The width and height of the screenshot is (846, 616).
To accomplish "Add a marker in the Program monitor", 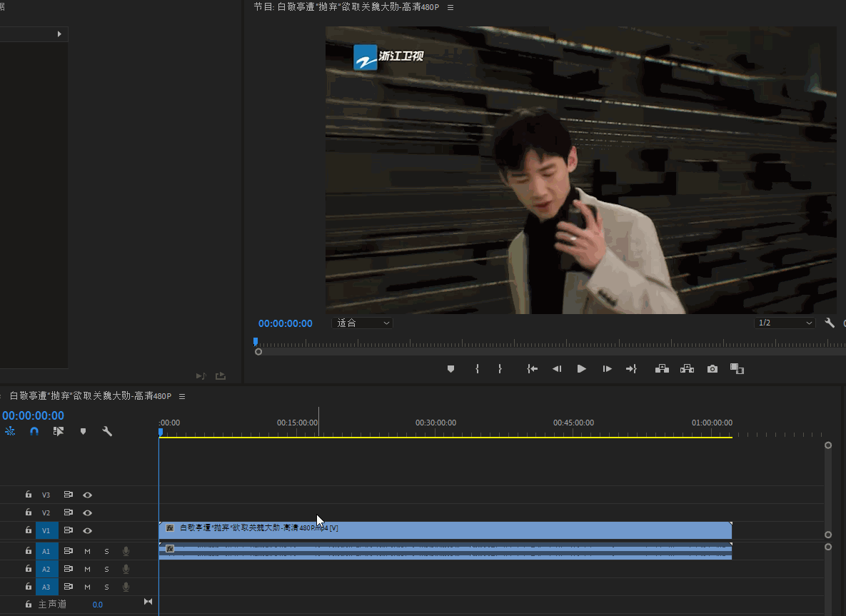I will click(450, 369).
